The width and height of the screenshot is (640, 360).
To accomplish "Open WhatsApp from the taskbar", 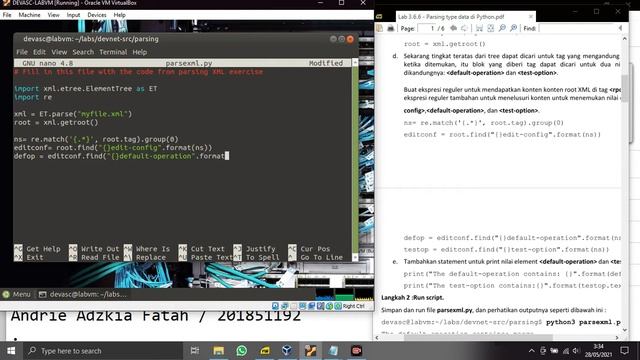I will pyautogui.click(x=242, y=351).
